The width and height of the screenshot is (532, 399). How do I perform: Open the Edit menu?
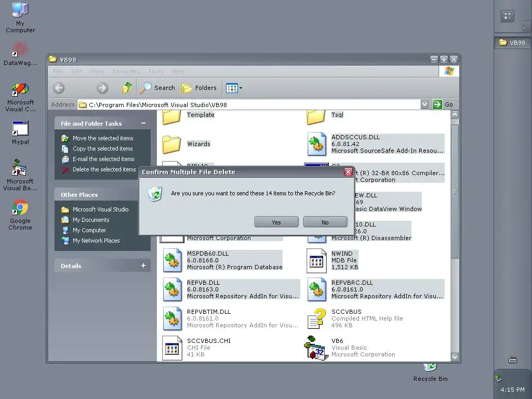(76, 71)
